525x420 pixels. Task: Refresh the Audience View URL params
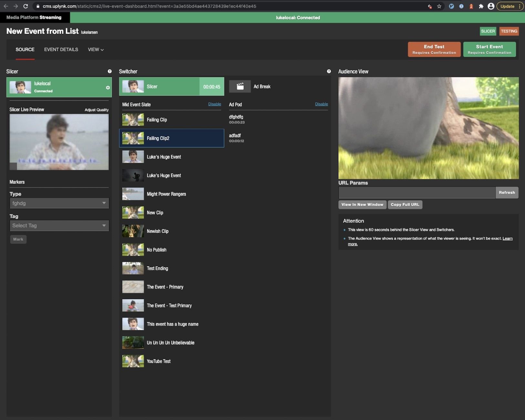click(507, 193)
